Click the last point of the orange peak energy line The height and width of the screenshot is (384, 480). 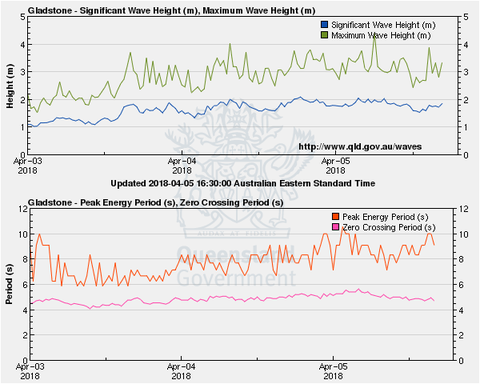pyautogui.click(x=434, y=245)
